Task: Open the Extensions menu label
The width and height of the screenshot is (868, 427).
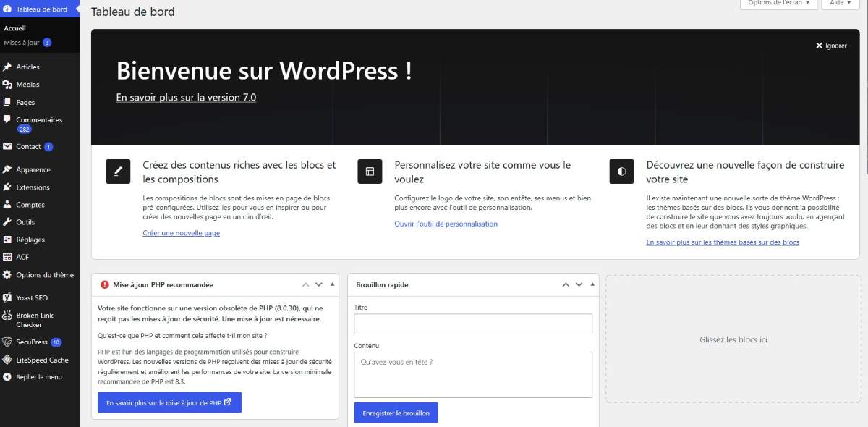Action: tap(33, 187)
